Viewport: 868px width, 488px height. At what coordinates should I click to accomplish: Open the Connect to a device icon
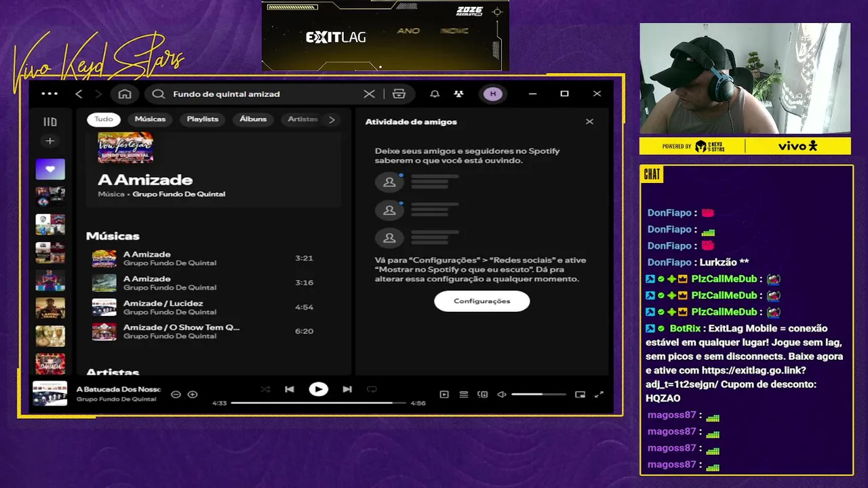[x=483, y=394]
